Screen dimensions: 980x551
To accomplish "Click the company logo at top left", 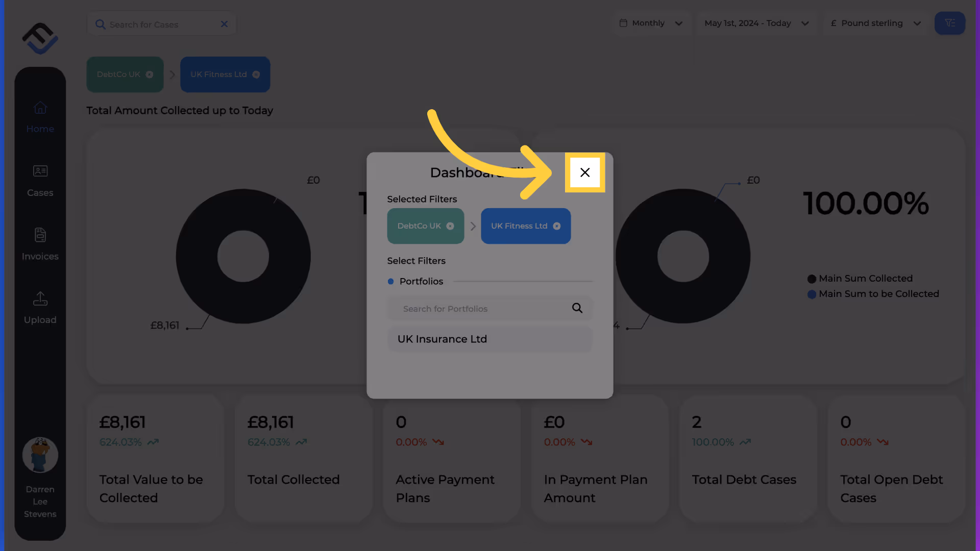I will (x=40, y=38).
